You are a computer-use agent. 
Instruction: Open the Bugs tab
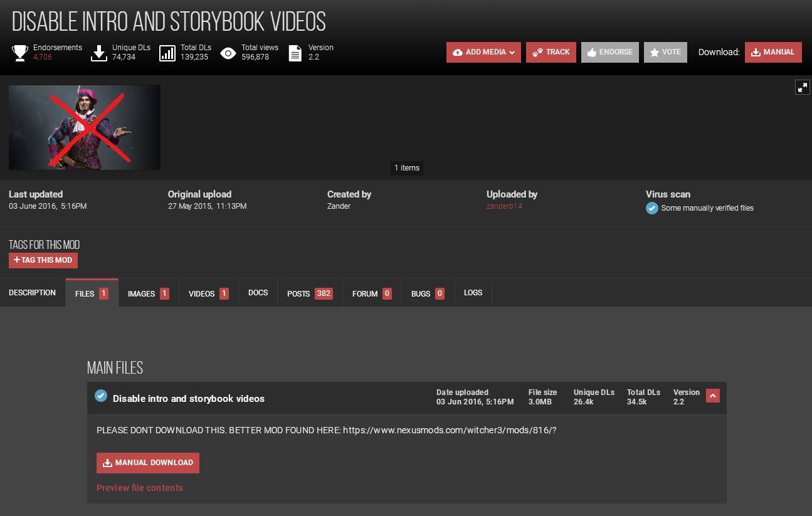(x=428, y=293)
